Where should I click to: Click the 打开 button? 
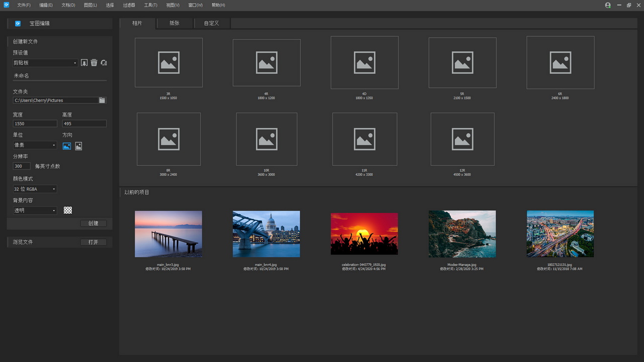click(94, 242)
